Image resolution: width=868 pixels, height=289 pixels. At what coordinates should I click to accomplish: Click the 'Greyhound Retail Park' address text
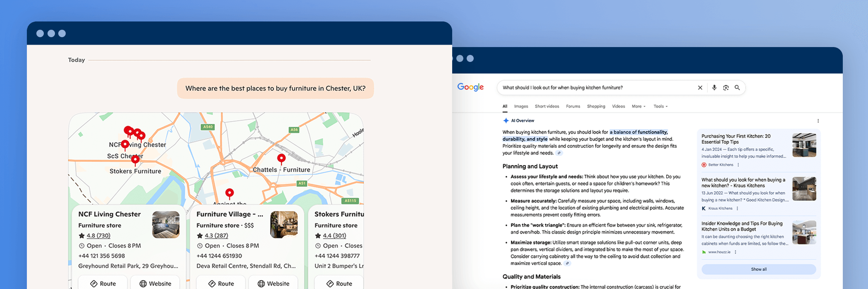click(x=129, y=266)
